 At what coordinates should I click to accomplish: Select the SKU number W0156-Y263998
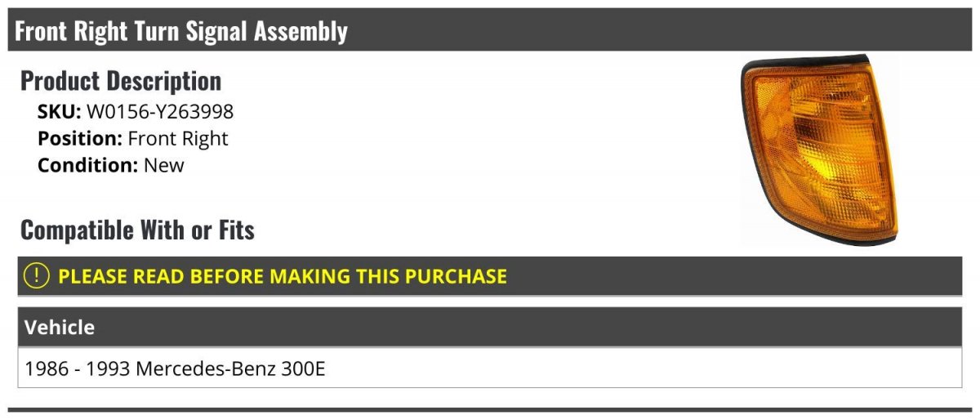pos(160,112)
